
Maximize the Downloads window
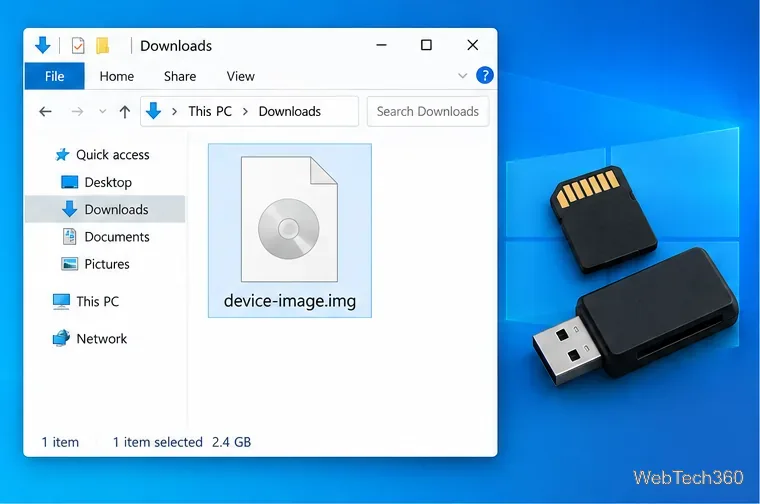pos(426,45)
